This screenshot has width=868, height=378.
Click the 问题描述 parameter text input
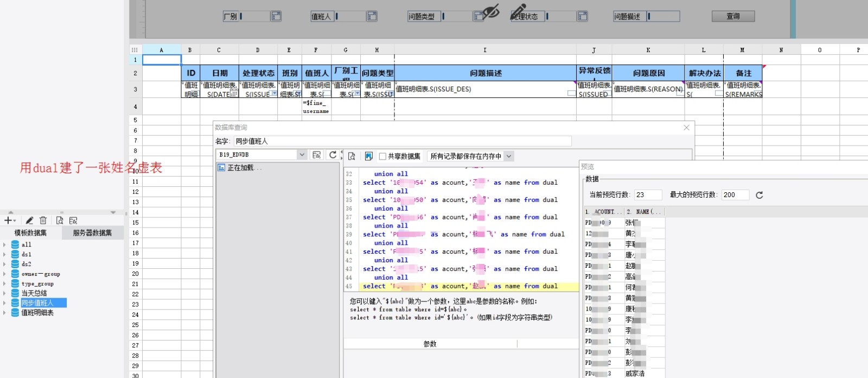point(663,16)
